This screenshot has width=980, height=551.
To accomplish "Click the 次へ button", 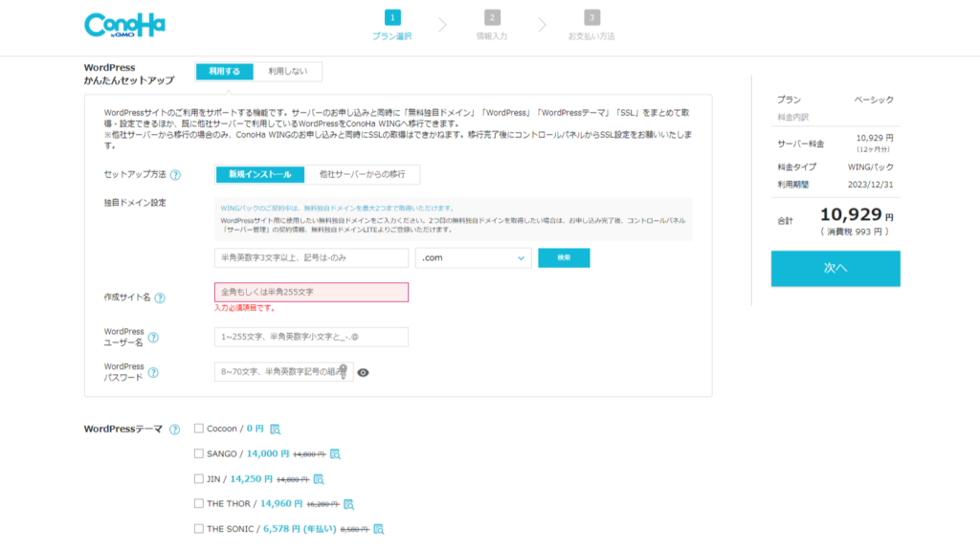I will pos(835,269).
